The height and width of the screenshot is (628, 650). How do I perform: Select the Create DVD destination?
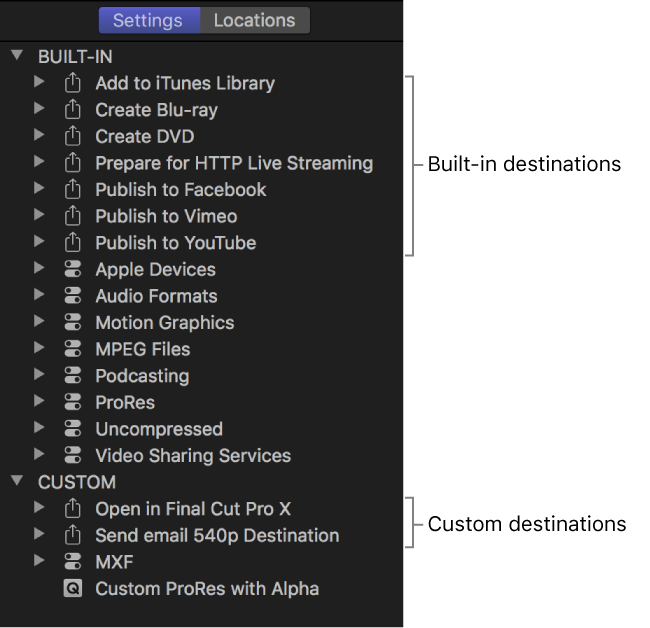(x=145, y=136)
